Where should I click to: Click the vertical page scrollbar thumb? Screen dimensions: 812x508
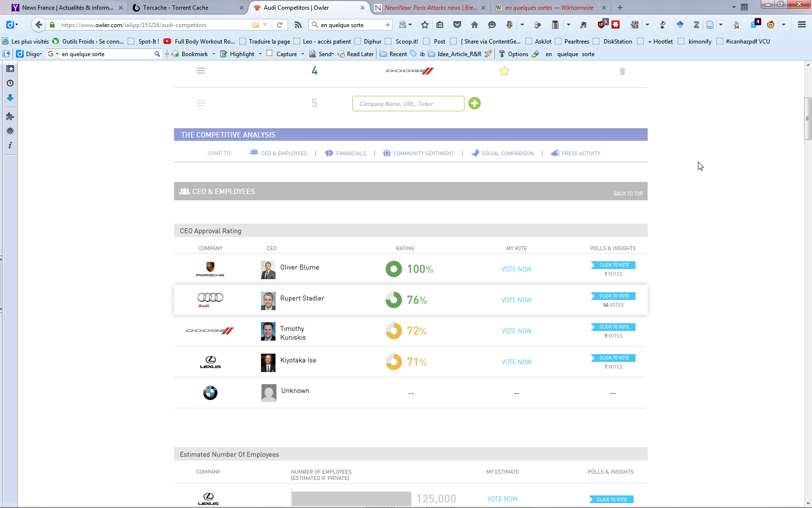(x=808, y=119)
